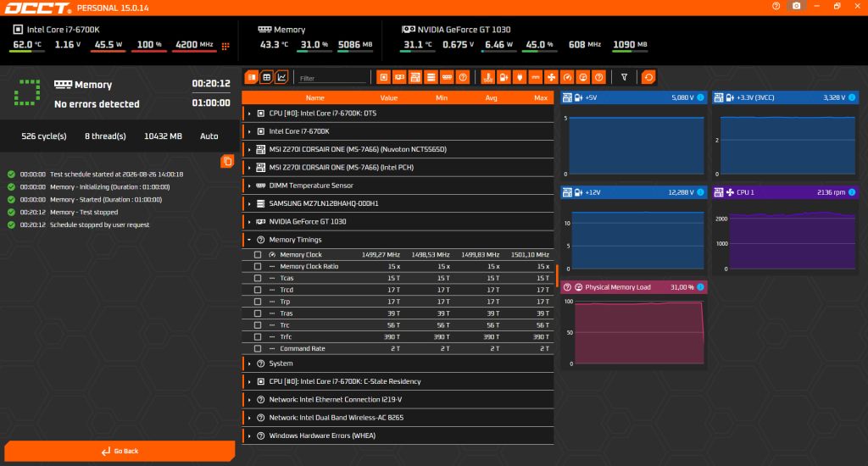Screen dimensions: 868x466
Task: Open the help icon in title bar
Action: click(x=776, y=6)
